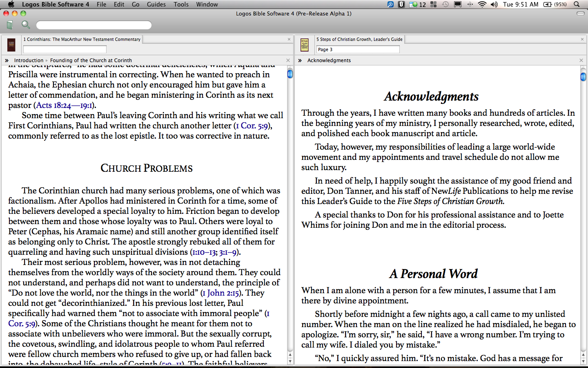588x368 pixels.
Task: Click the reference box in the commentary panel
Action: click(65, 49)
